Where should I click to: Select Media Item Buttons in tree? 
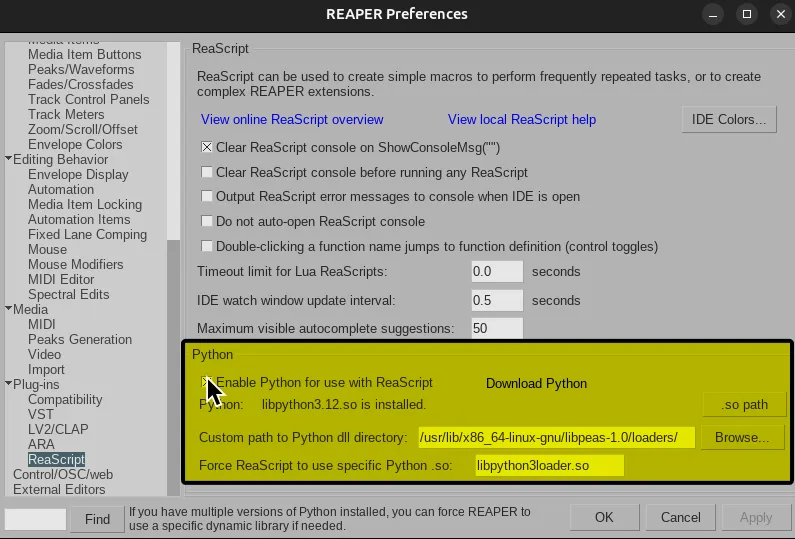(x=85, y=54)
